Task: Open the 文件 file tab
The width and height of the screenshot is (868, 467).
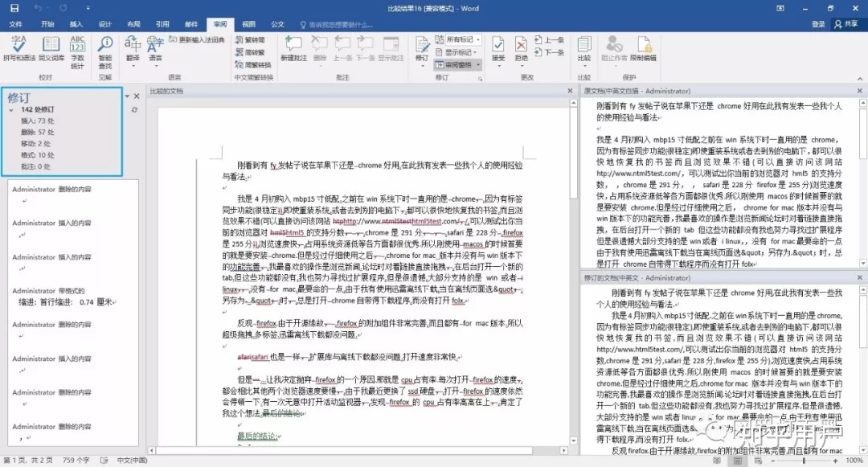Action: click(x=15, y=24)
